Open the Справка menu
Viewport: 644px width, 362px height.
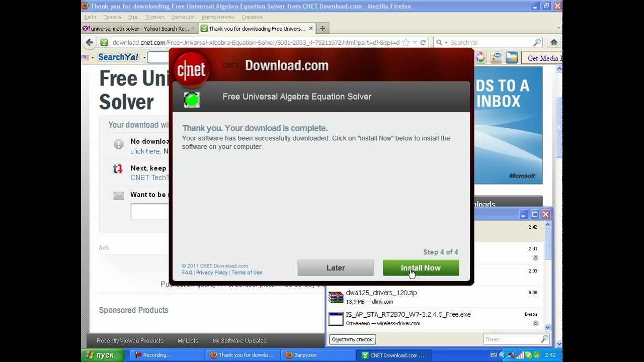tap(252, 17)
